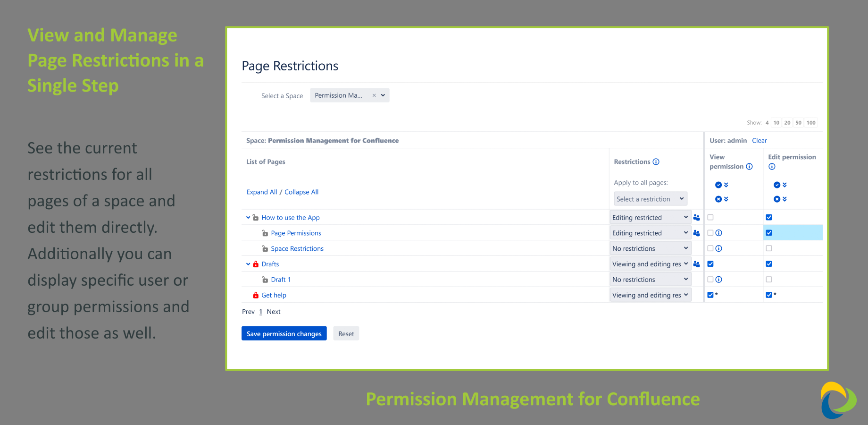Open the Draft 1 page link

pyautogui.click(x=281, y=280)
